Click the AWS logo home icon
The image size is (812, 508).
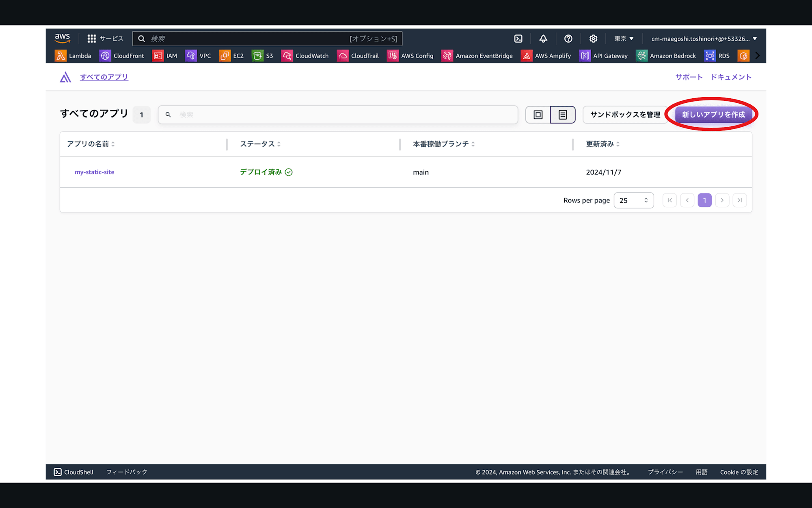click(63, 38)
